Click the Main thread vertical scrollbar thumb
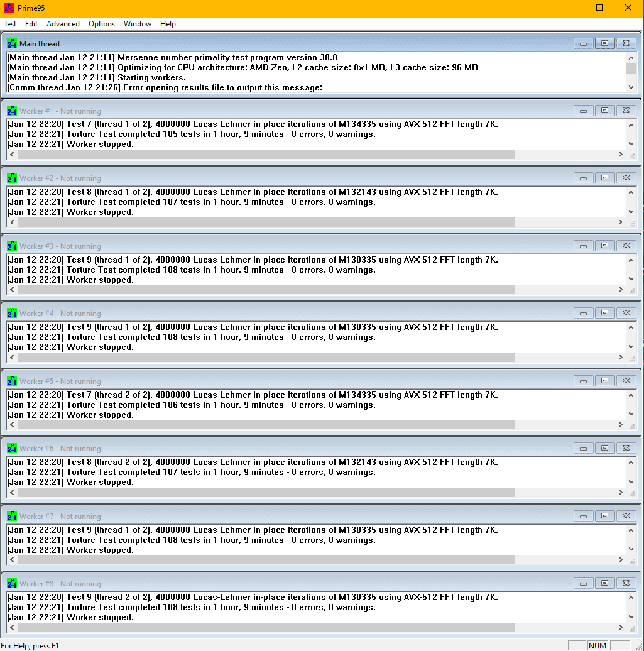 pos(631,68)
